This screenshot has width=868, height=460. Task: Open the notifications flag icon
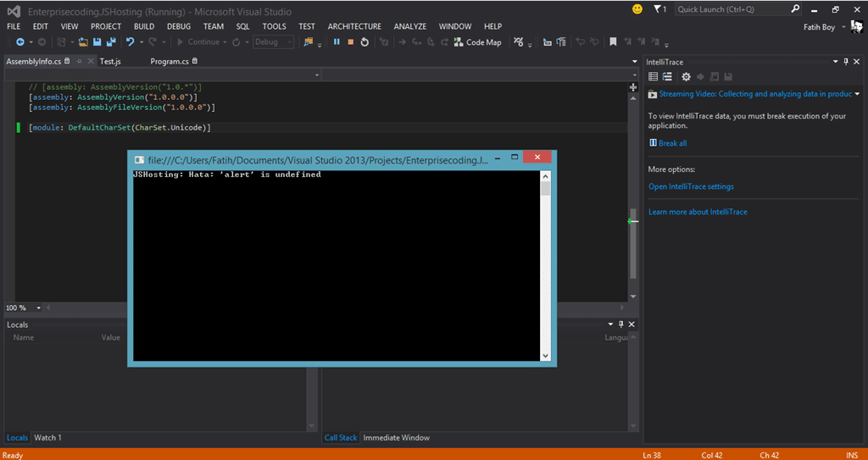pyautogui.click(x=657, y=9)
